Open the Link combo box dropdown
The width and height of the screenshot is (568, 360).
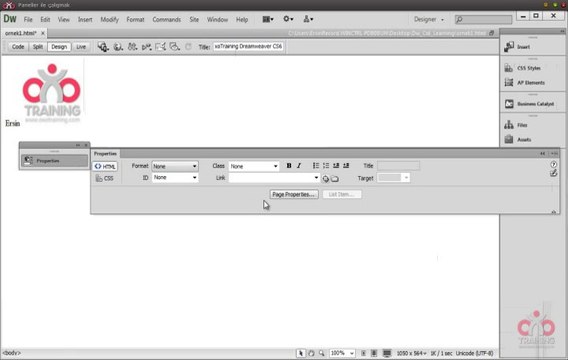[316, 177]
